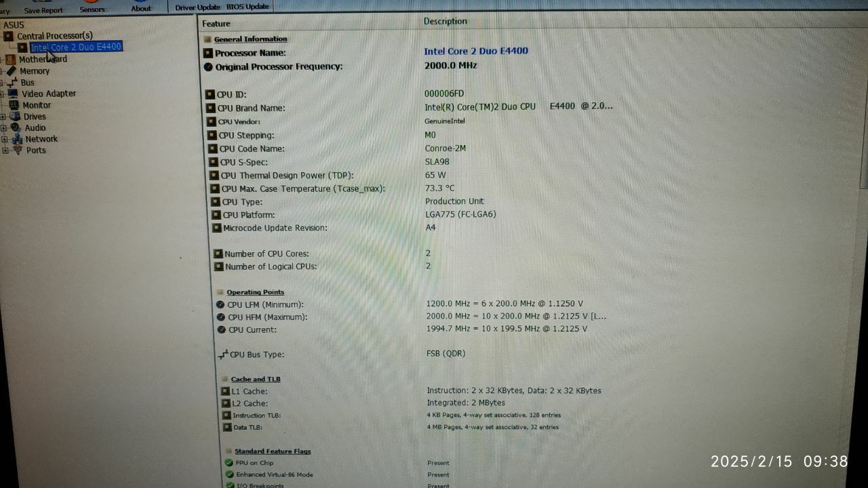868x488 pixels.
Task: Click the CPU Current clock row icon
Action: click(222, 330)
